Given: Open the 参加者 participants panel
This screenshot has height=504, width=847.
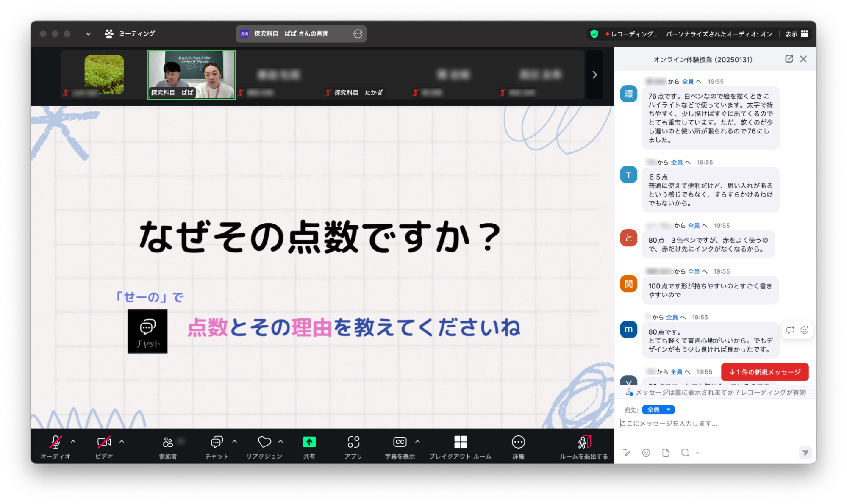Looking at the screenshot, I should [x=168, y=447].
